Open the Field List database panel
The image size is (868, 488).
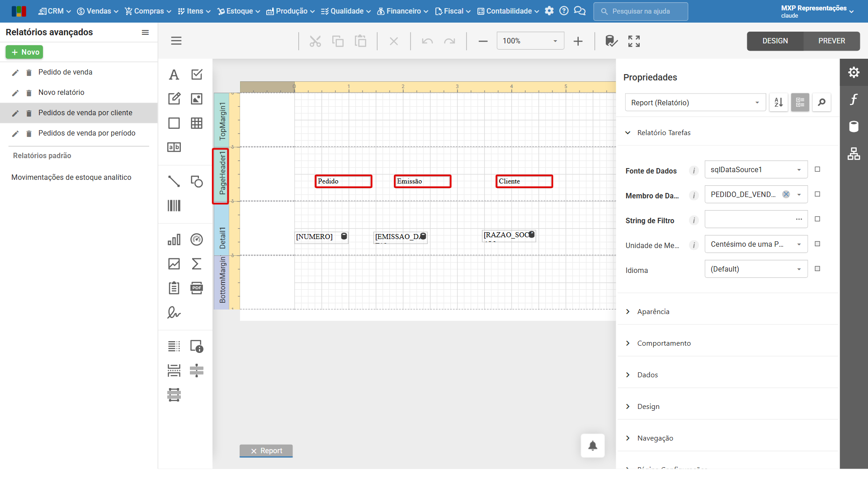pos(854,127)
